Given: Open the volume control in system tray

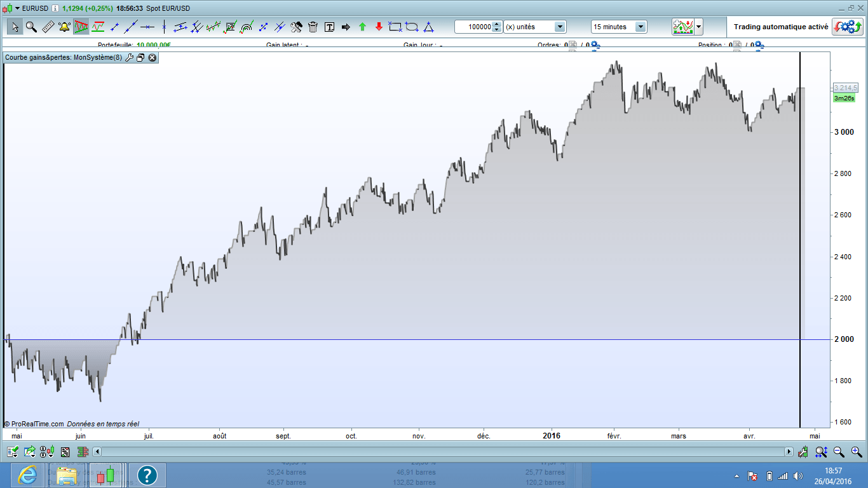Looking at the screenshot, I should coord(797,476).
